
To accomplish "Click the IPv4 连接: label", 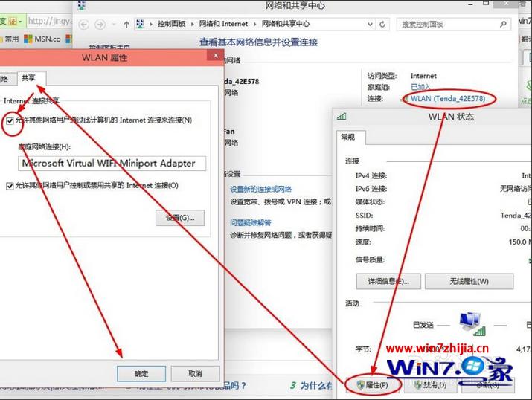I will pos(371,176).
